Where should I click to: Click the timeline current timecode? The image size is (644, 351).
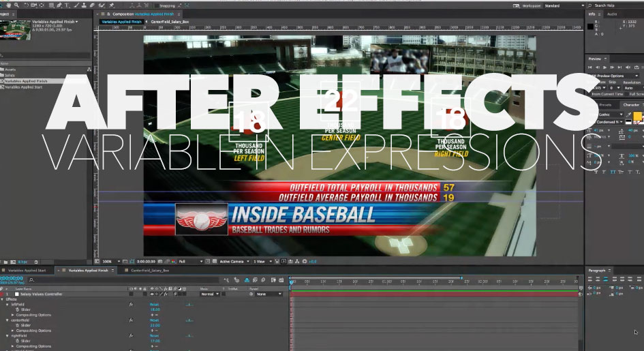click(x=12, y=278)
